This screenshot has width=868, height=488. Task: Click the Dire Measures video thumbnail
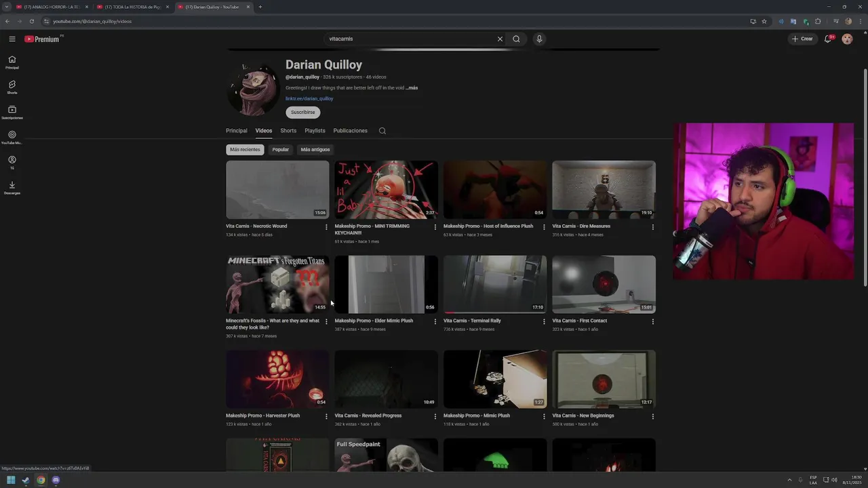[x=604, y=190]
